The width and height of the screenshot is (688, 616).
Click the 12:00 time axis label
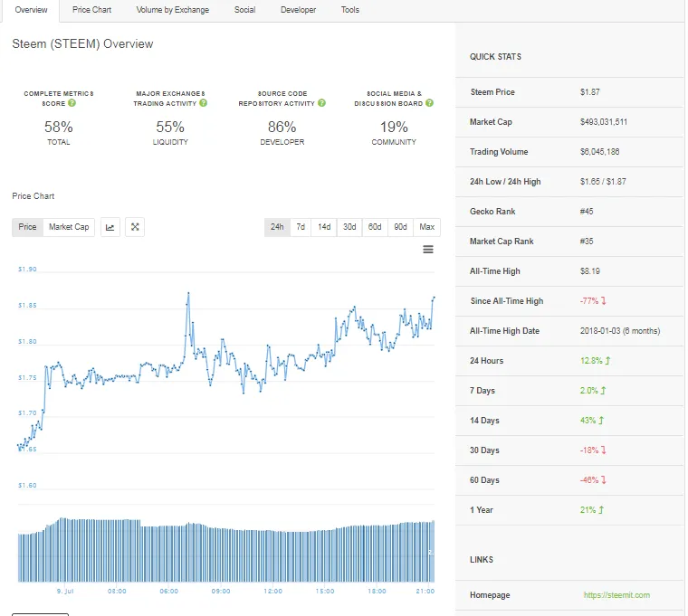tap(272, 591)
